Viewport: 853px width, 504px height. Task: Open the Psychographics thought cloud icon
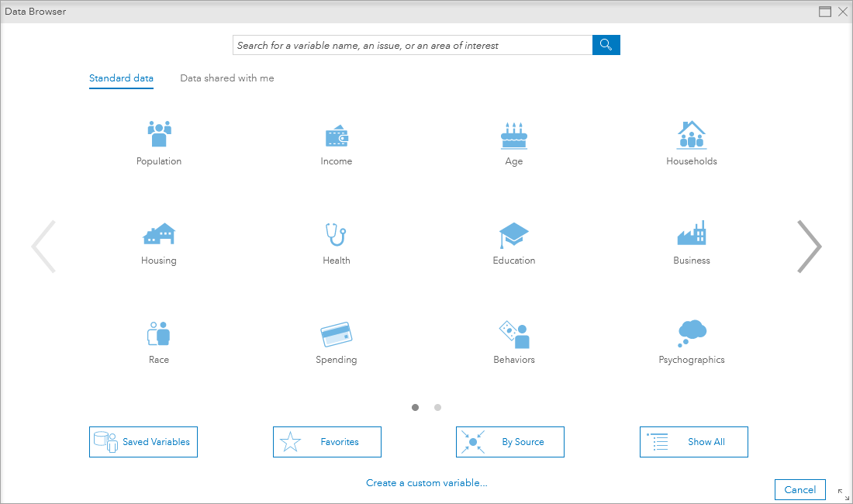(691, 333)
